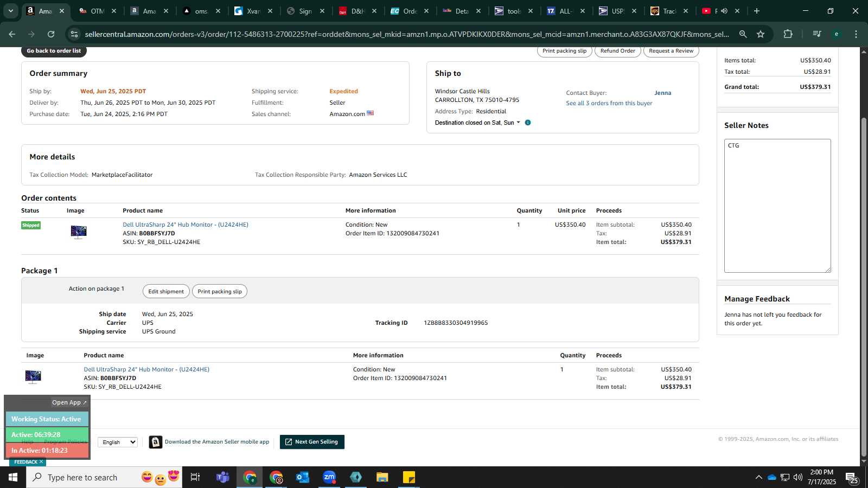
Task: Bookmark this page with the star icon
Action: 761,34
